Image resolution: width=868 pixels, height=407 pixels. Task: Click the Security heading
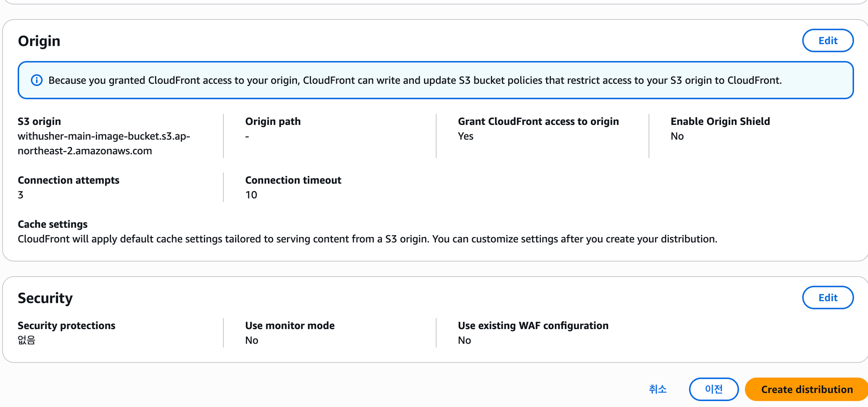(x=45, y=298)
